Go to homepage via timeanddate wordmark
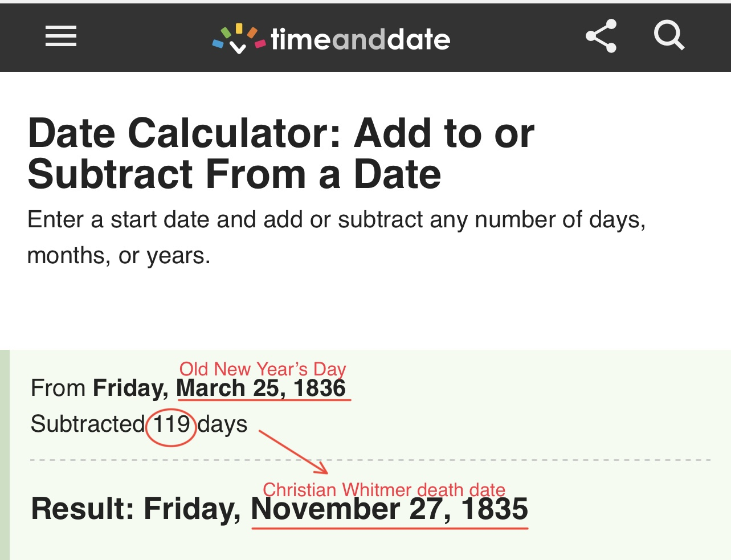The width and height of the screenshot is (731, 560). point(361,39)
